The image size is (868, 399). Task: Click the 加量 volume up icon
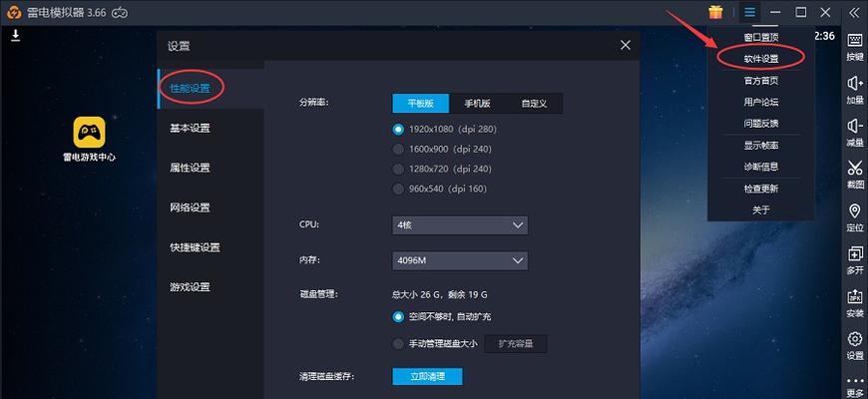(855, 91)
